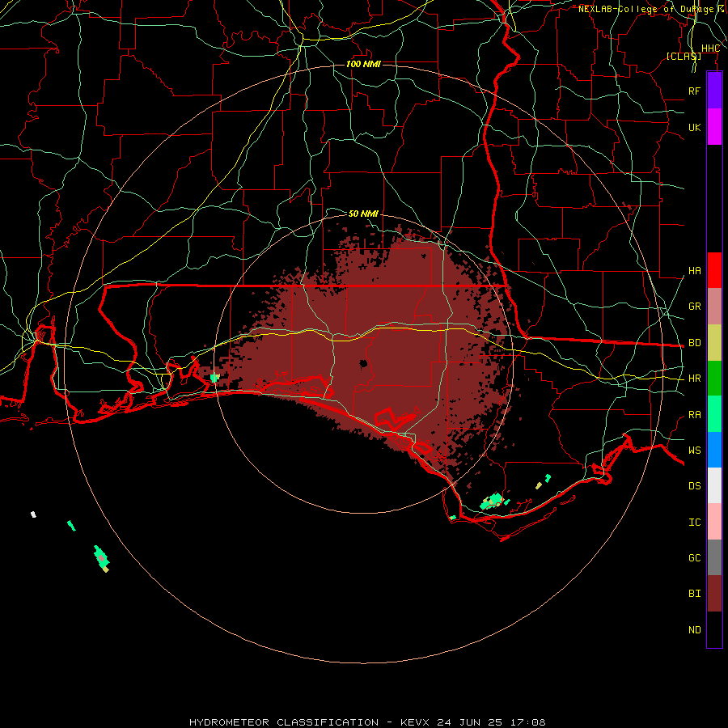
Task: Click the "GR" legend label
Action: point(694,307)
